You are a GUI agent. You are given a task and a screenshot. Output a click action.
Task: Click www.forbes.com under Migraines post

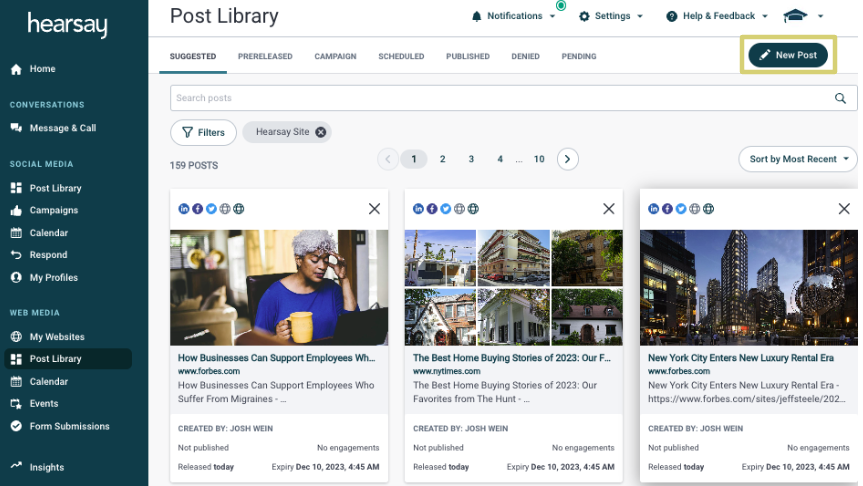[209, 372]
